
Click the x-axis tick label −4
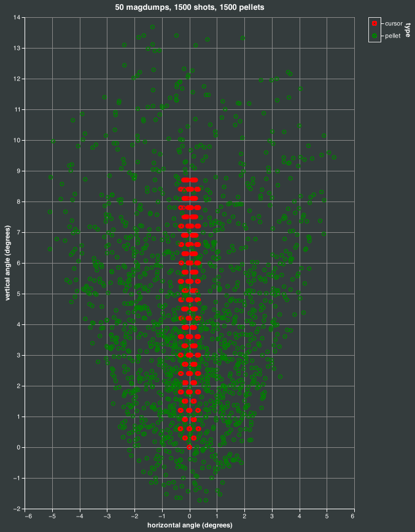coord(80,516)
